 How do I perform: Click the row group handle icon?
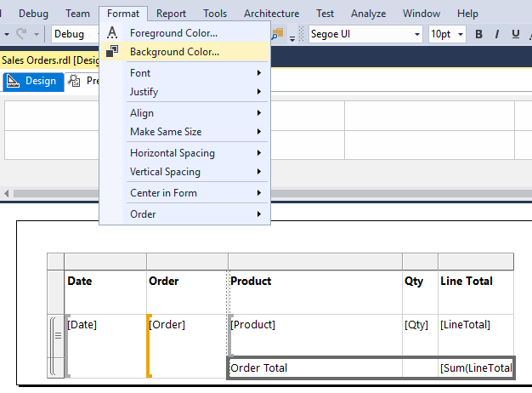[58, 336]
